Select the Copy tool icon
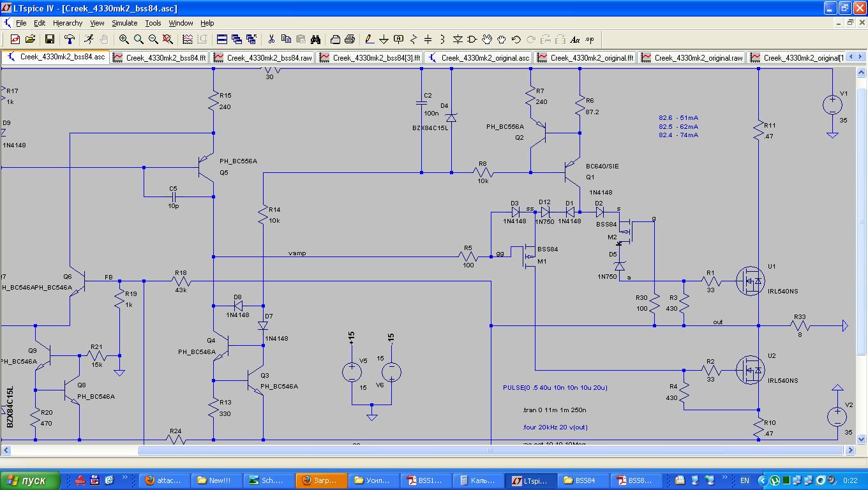The height and width of the screenshot is (490, 868). (x=286, y=40)
